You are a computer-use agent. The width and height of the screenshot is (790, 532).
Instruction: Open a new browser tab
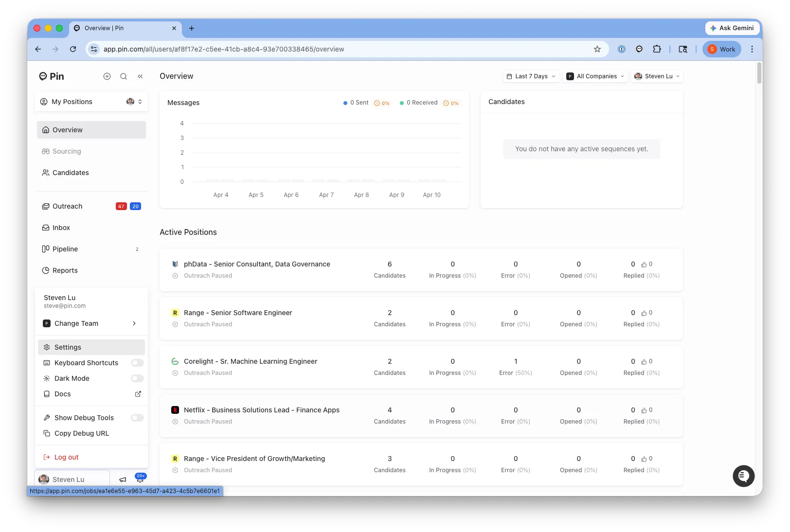click(x=192, y=28)
